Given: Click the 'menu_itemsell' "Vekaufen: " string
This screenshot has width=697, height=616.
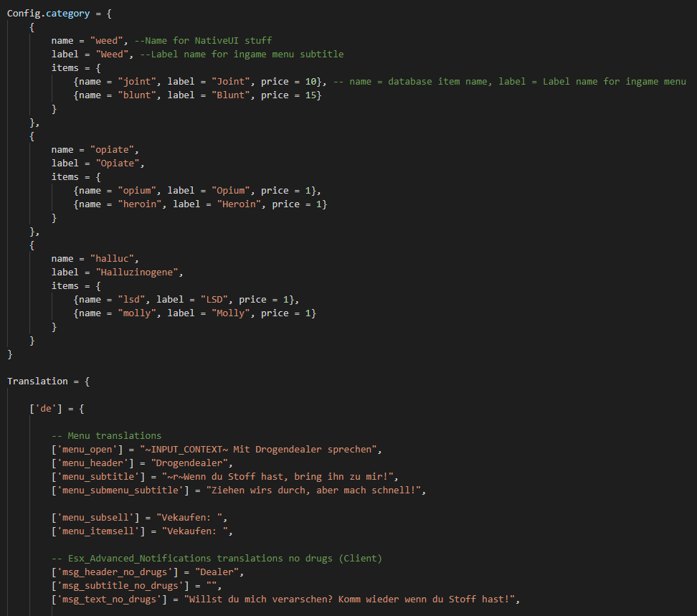Looking at the screenshot, I should click(x=195, y=531).
